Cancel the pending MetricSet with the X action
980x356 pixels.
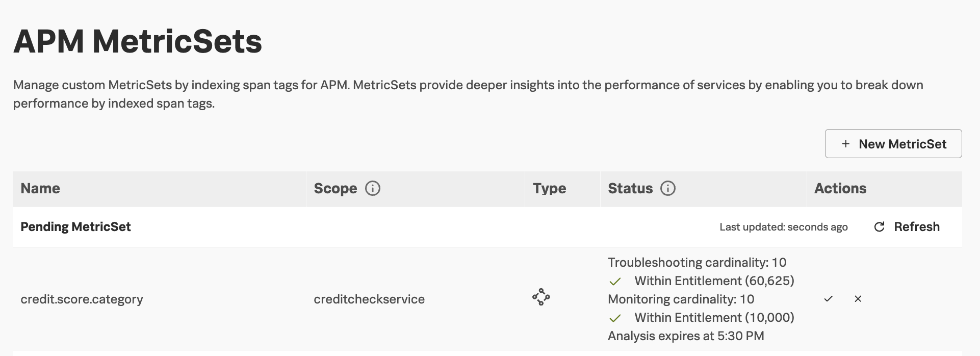(858, 299)
